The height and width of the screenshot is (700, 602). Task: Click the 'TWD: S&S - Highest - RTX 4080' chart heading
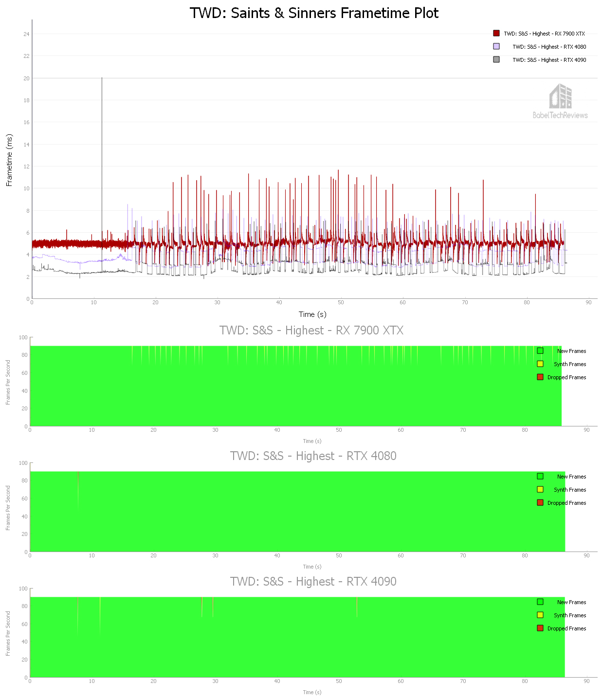coord(313,456)
